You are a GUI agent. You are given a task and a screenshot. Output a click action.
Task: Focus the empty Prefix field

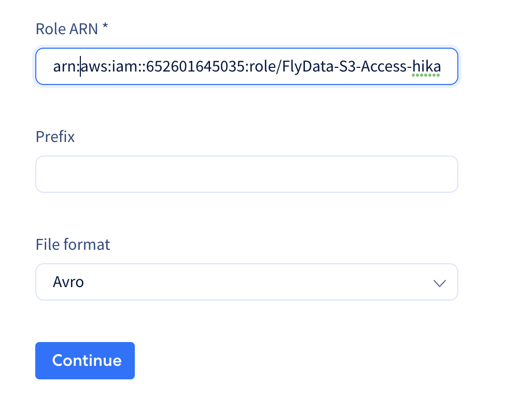246,174
